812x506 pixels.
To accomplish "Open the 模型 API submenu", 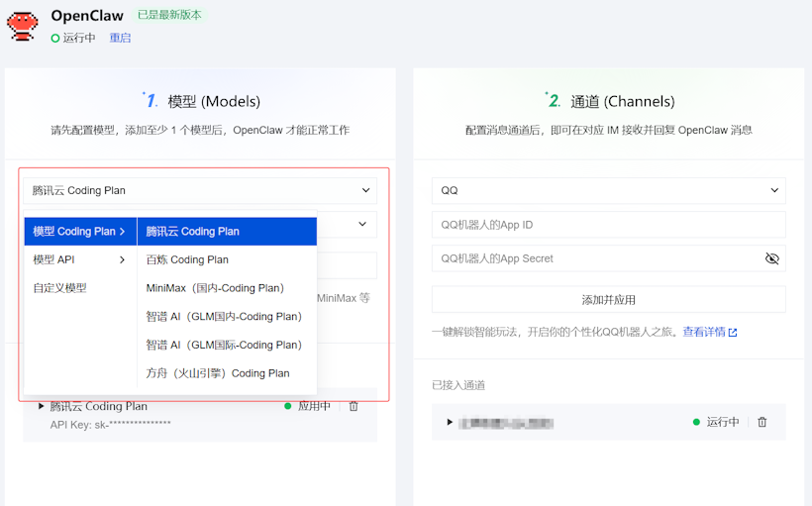I will tap(80, 259).
